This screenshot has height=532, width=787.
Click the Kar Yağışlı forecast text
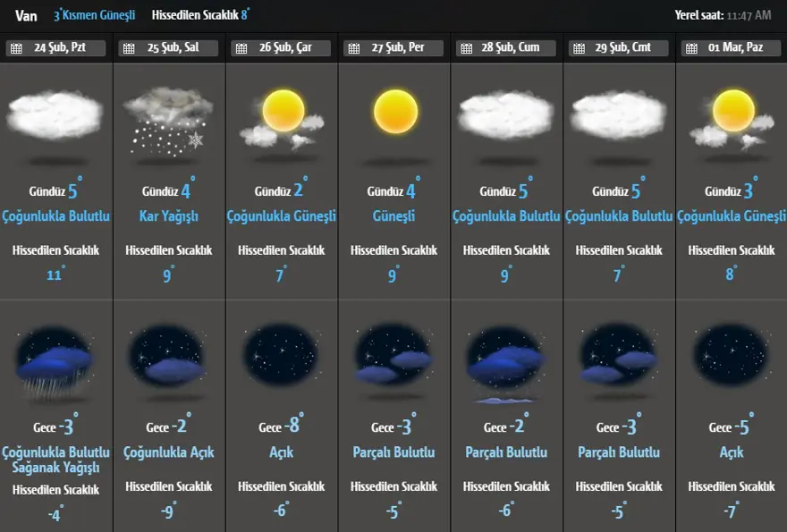pos(168,216)
